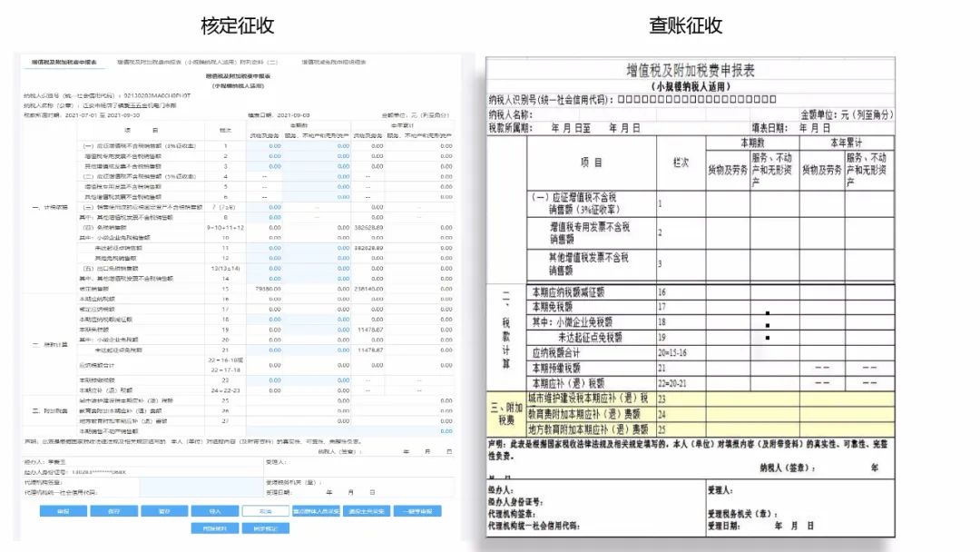Screen dimensions: 980x552
Task: Click 一、计税依据 section label
Action: pyautogui.click(x=50, y=208)
